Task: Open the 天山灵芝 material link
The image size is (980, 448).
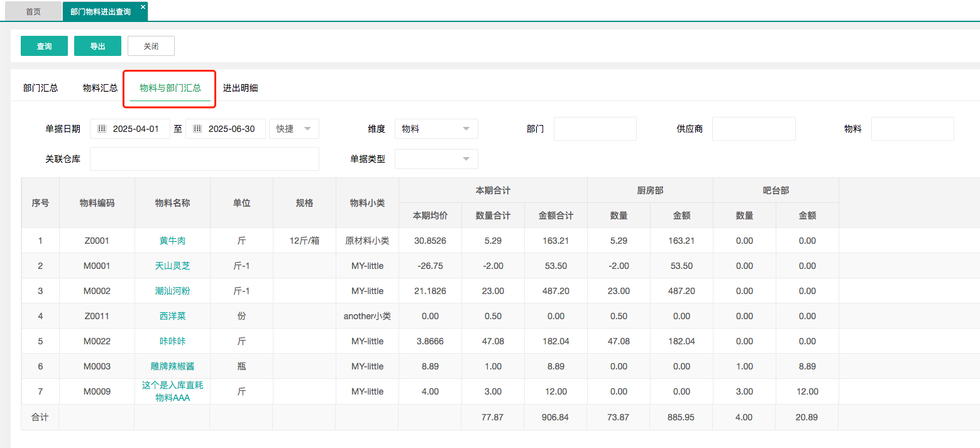Action: [172, 266]
